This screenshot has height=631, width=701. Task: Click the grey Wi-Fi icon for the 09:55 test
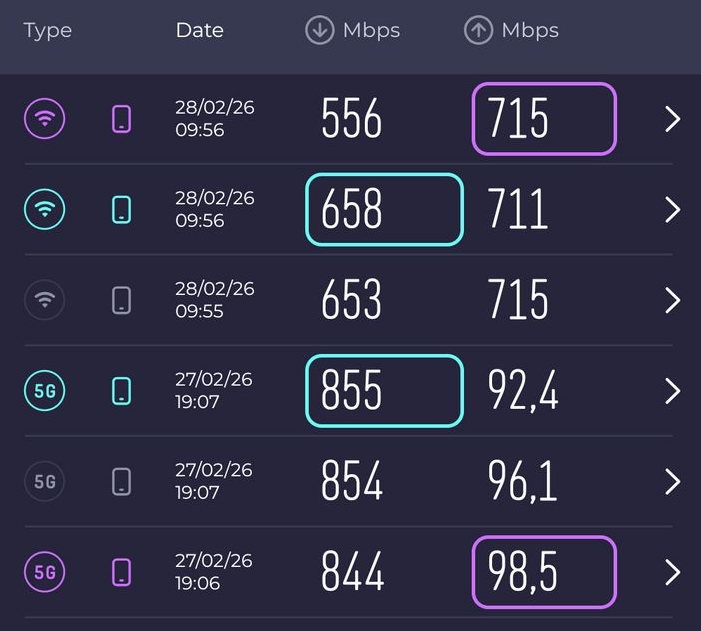pyautogui.click(x=45, y=300)
